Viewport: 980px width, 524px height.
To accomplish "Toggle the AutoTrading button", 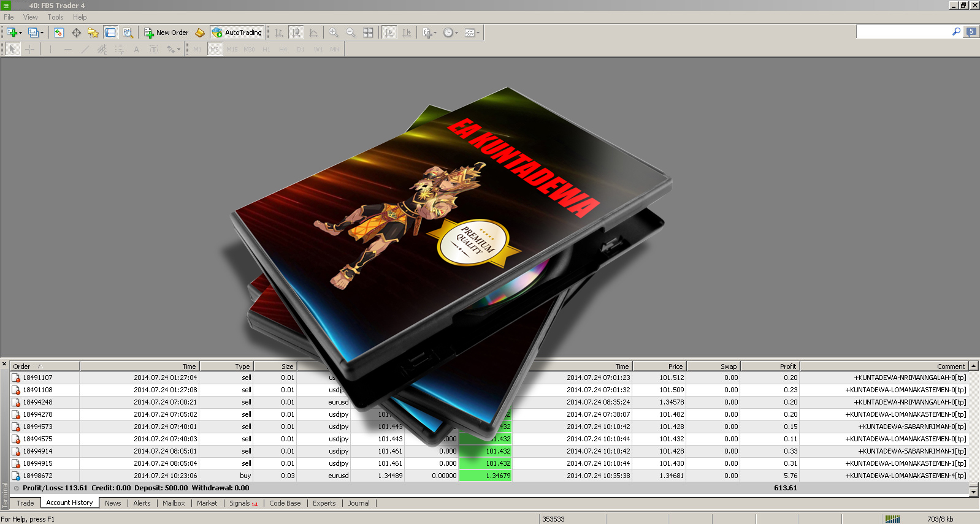I will tap(237, 32).
